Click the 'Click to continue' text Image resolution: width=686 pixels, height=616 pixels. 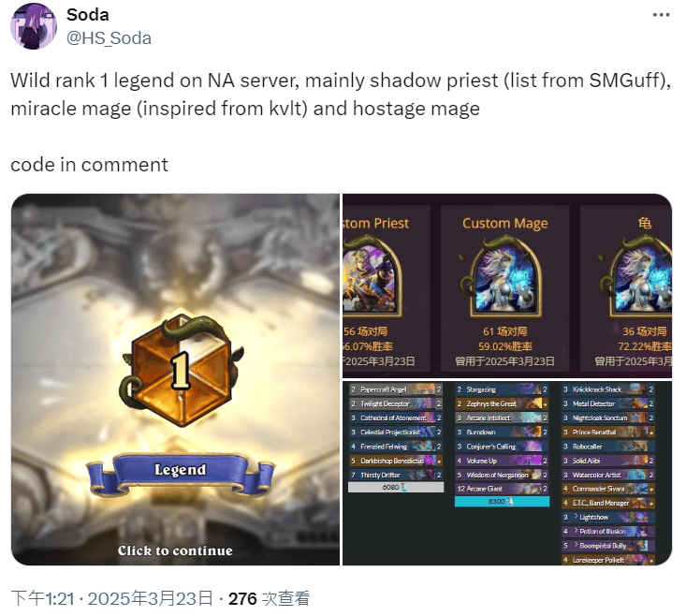click(175, 550)
